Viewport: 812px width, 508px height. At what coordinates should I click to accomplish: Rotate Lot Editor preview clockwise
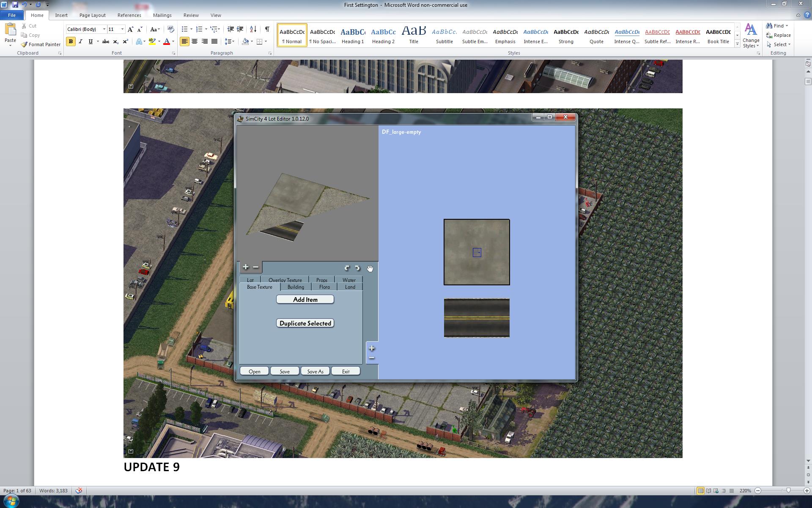(347, 268)
